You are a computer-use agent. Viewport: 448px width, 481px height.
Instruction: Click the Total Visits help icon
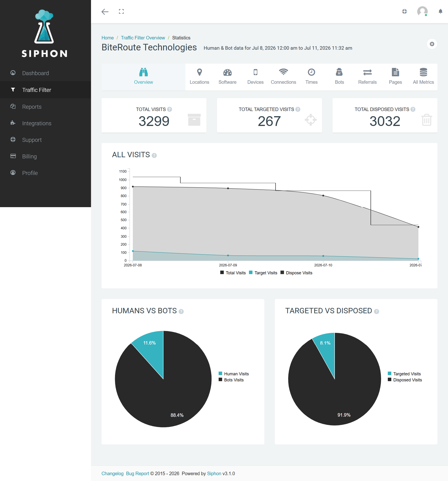tap(170, 109)
